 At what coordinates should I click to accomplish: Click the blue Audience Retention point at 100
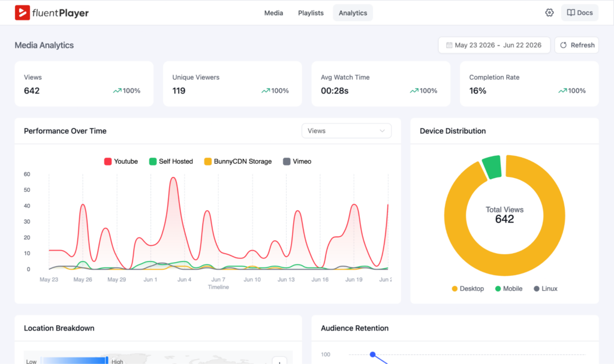373,354
